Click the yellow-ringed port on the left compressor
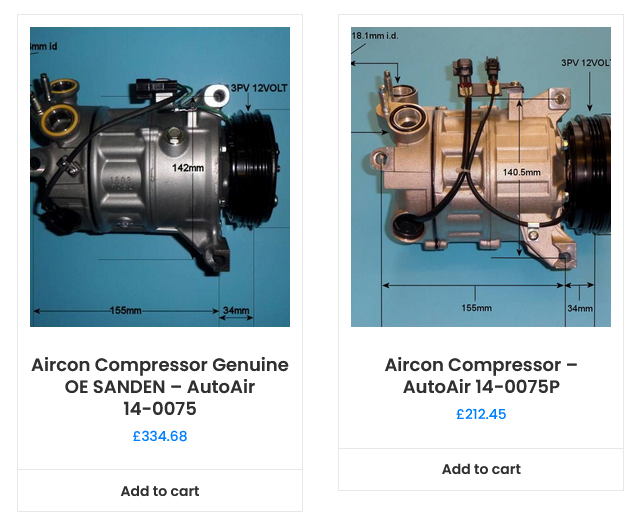 pos(61,120)
